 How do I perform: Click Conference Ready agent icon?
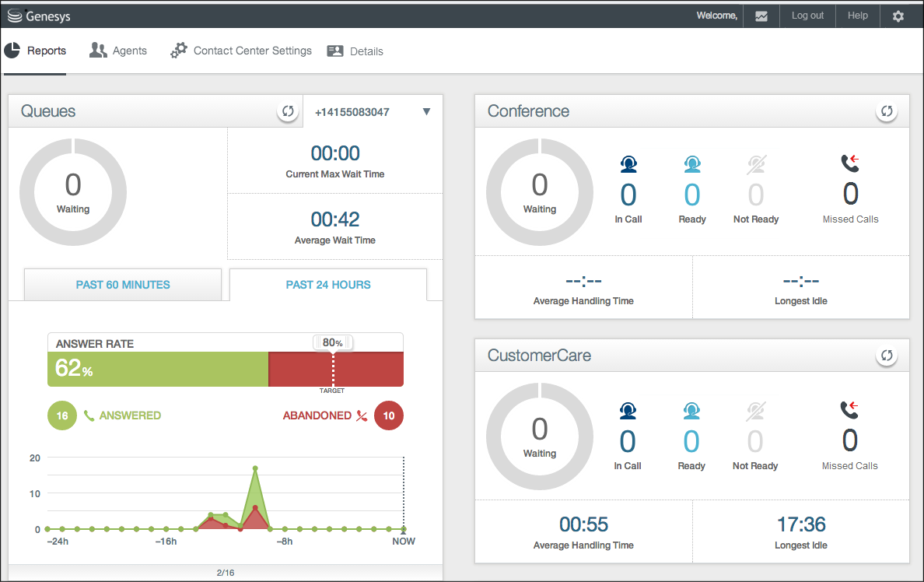691,164
